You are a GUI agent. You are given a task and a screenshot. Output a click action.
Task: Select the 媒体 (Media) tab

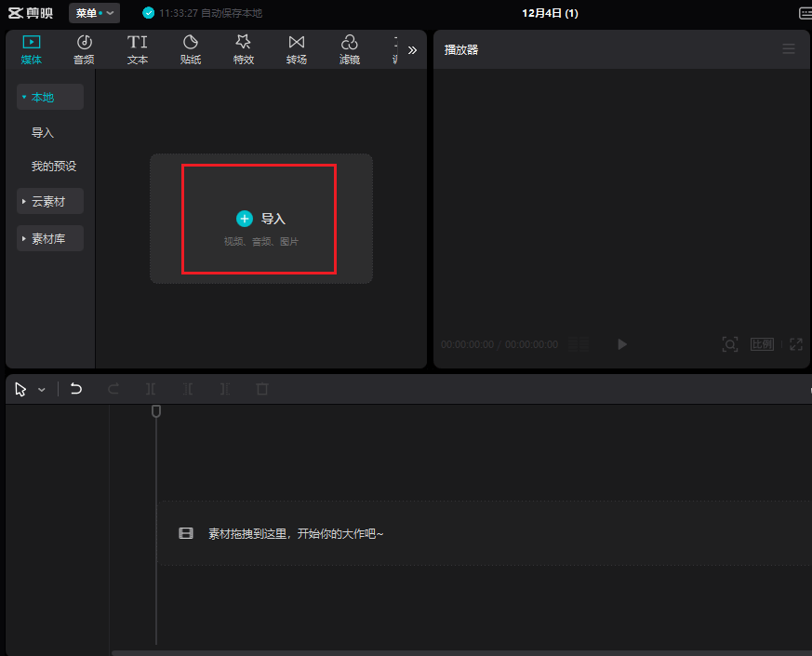click(32, 48)
